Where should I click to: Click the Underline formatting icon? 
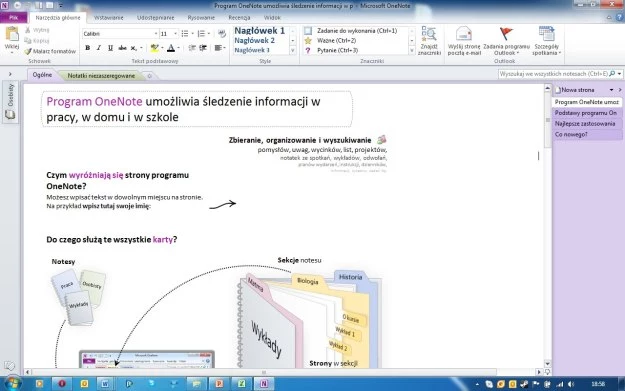(110, 48)
